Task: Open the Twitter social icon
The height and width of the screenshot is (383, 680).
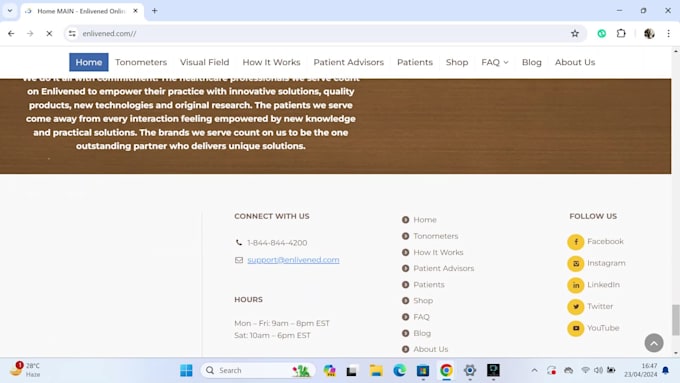Action: 575,307
